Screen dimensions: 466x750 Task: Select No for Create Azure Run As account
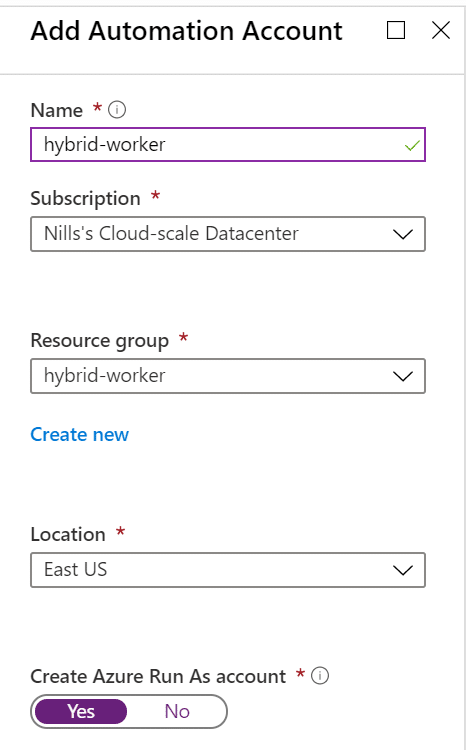177,711
